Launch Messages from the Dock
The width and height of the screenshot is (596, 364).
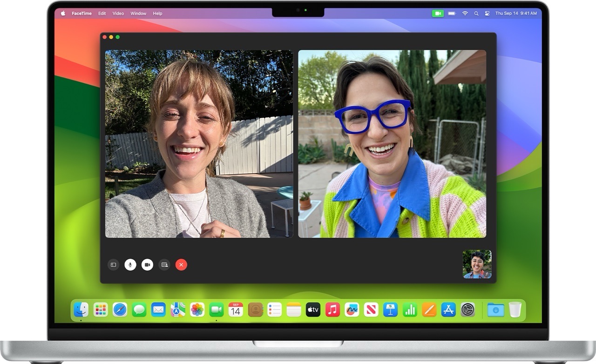pos(139,310)
